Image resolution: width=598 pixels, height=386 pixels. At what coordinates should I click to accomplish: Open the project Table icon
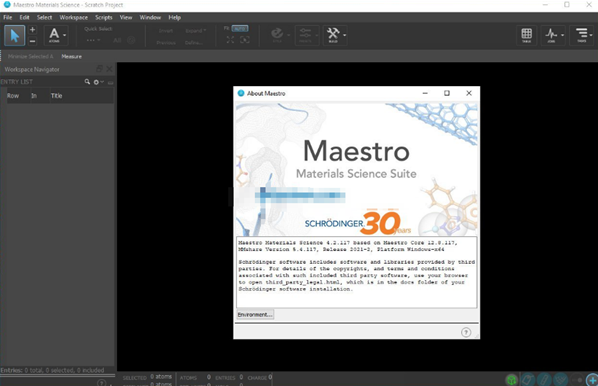(x=527, y=35)
